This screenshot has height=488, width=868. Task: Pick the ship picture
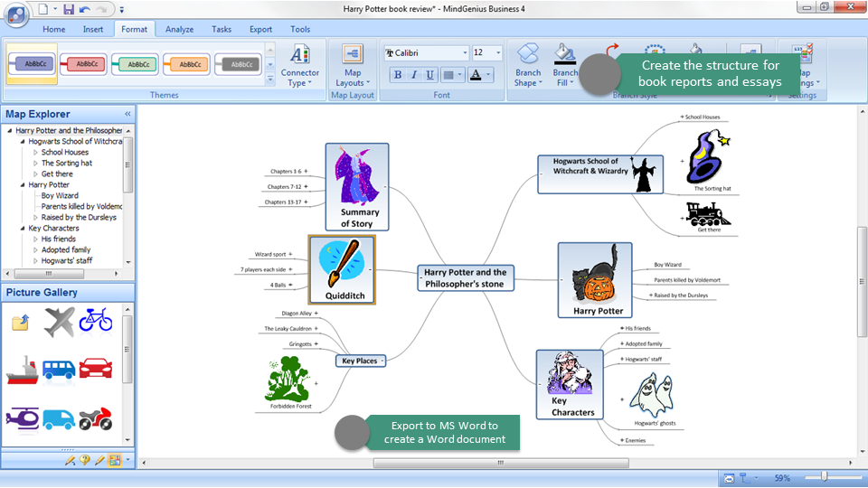[22, 370]
